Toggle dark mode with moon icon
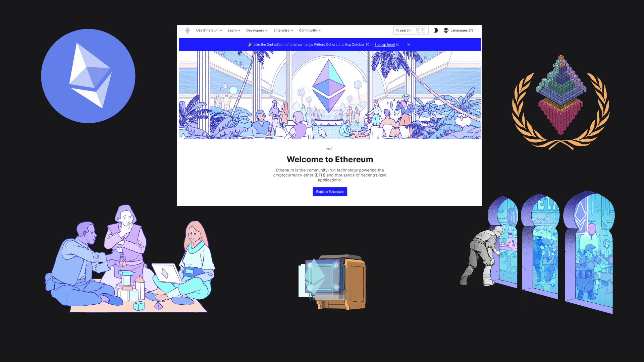Image resolution: width=644 pixels, height=362 pixels. point(436,30)
